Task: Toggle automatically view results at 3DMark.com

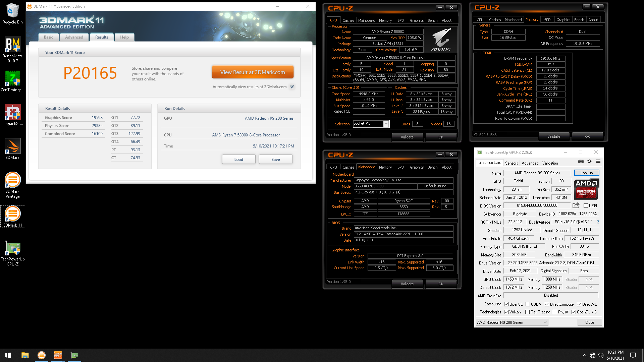Action: point(292,87)
